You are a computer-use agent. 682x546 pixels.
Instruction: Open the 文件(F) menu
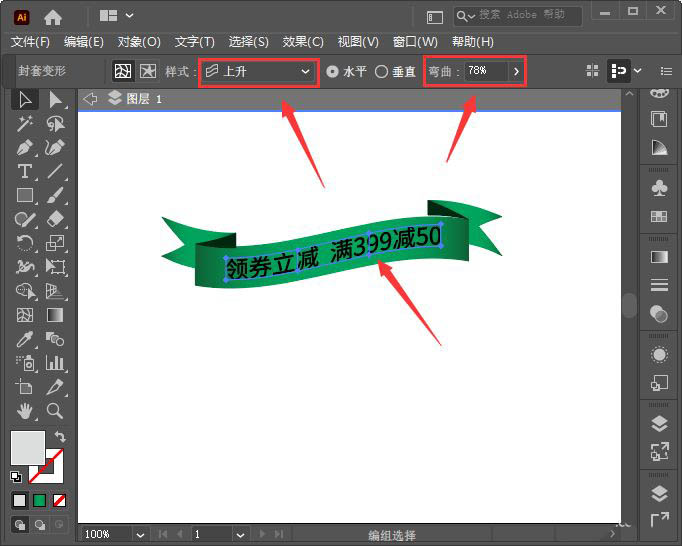point(30,42)
